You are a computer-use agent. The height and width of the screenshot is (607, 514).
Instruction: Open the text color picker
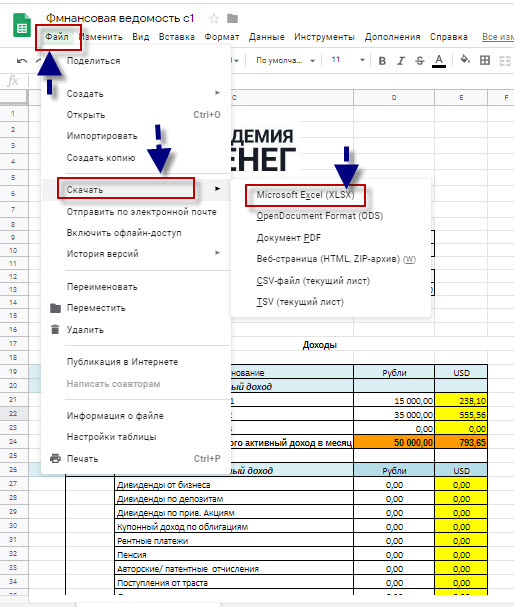point(439,61)
